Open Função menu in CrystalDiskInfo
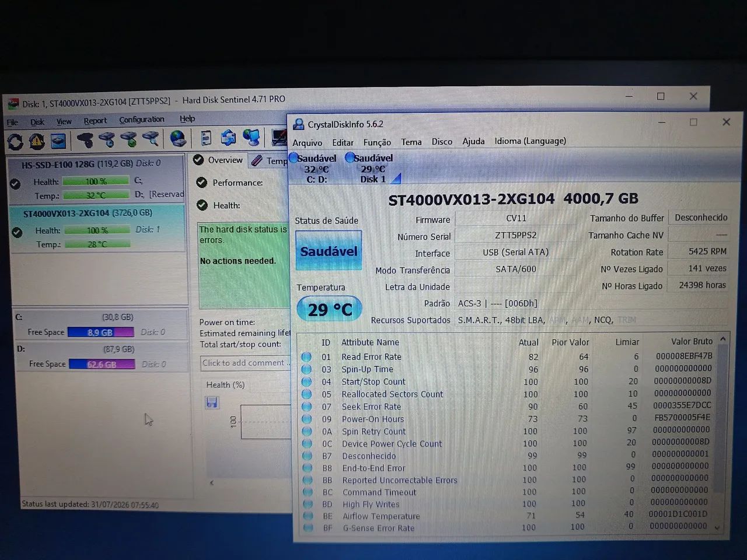This screenshot has width=747, height=560. pos(377,142)
